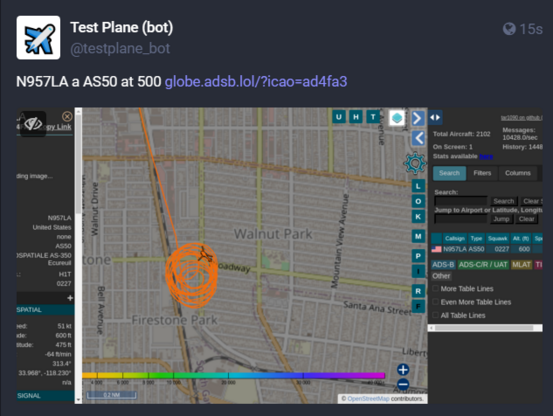Switch to the Search tab

[449, 173]
